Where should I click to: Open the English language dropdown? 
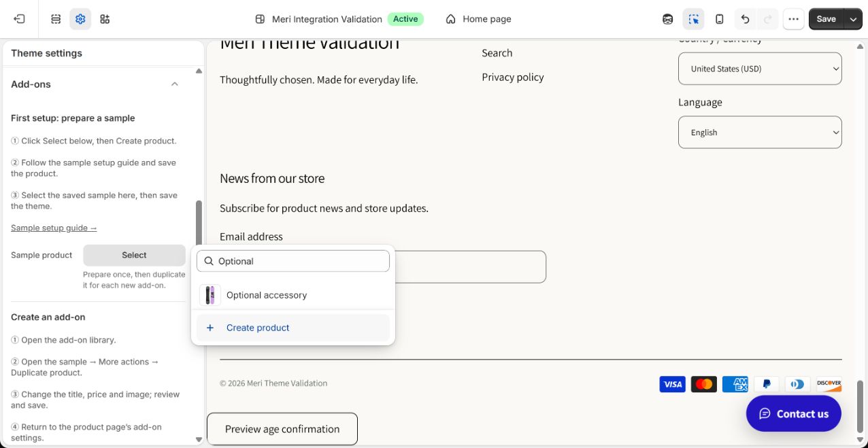(x=760, y=133)
